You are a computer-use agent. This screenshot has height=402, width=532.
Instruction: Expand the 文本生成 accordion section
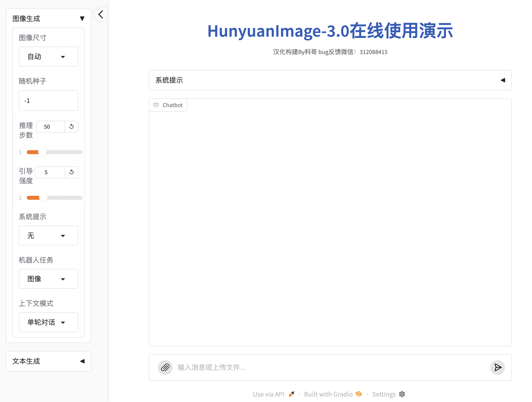pos(82,361)
